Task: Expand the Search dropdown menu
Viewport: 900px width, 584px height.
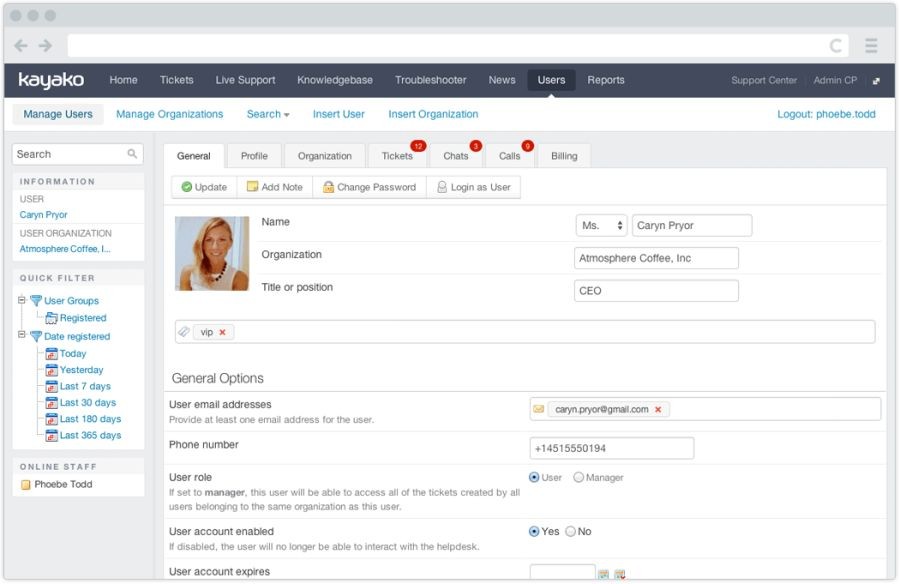Action: [x=268, y=114]
